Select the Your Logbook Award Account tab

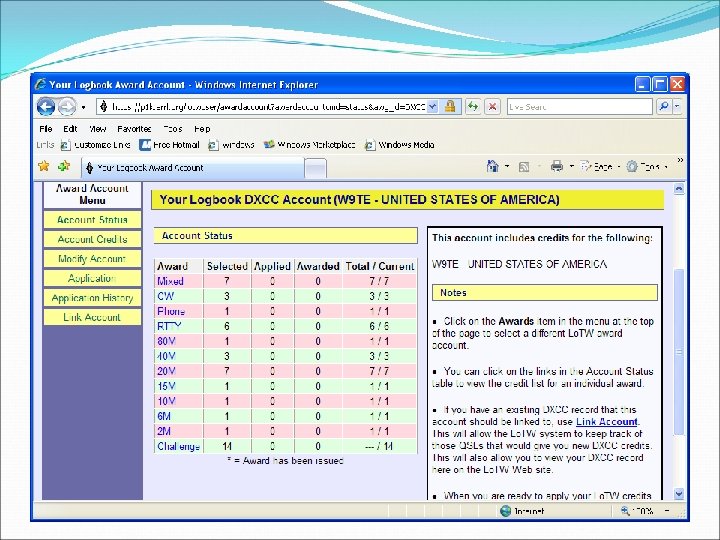click(x=193, y=168)
